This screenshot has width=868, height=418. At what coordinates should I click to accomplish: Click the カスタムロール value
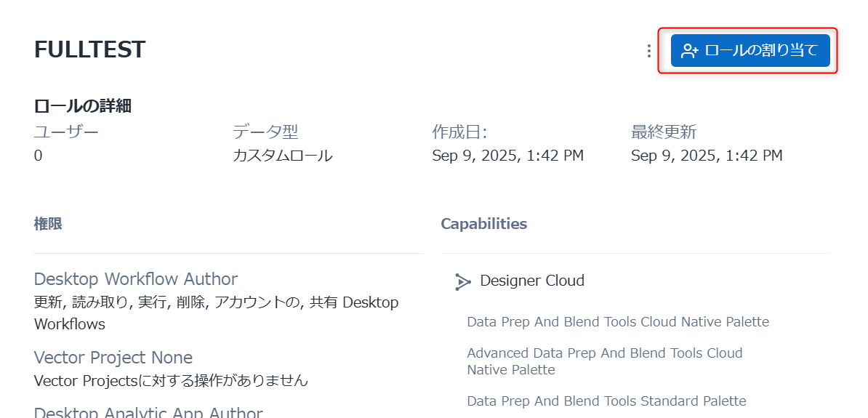[x=282, y=156]
